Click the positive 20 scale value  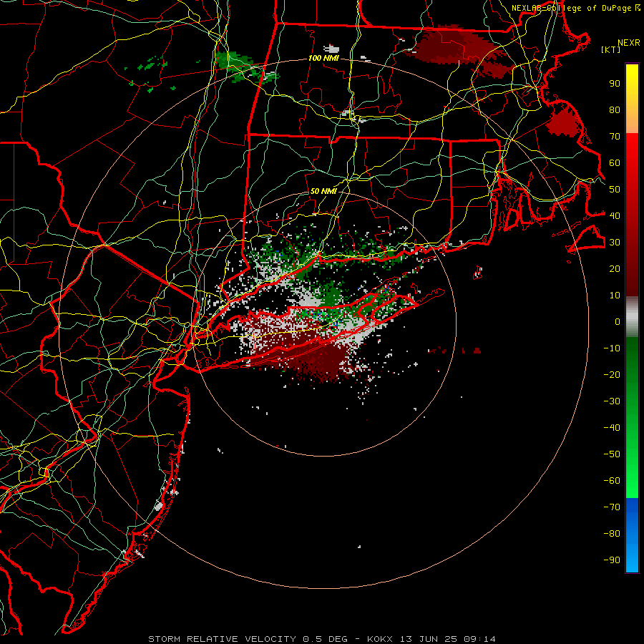tap(615, 268)
